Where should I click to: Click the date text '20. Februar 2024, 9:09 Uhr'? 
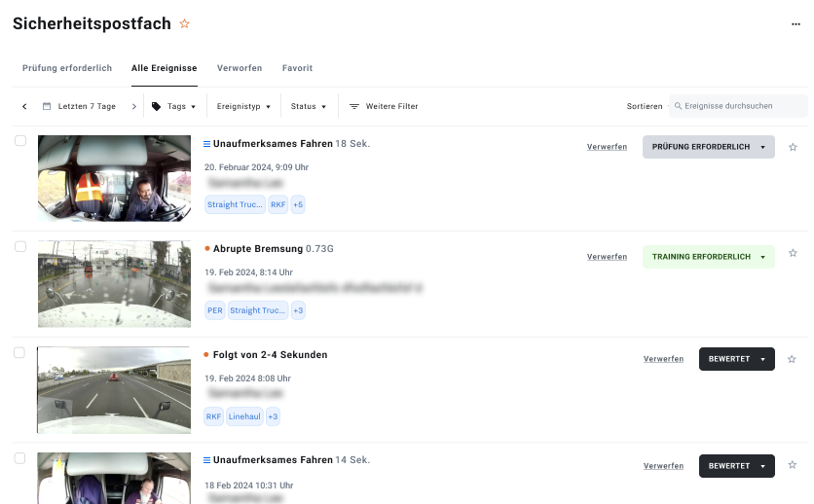[256, 167]
